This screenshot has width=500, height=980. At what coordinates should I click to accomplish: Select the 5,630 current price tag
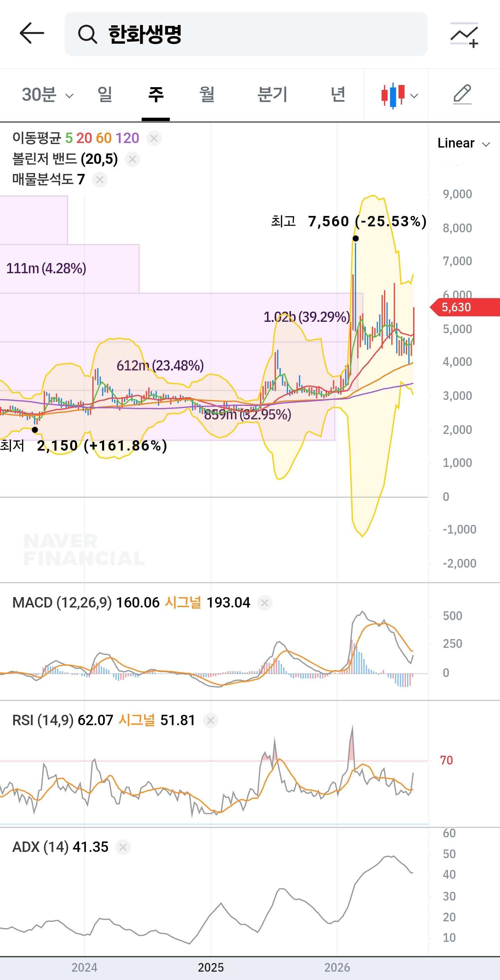pos(465,307)
